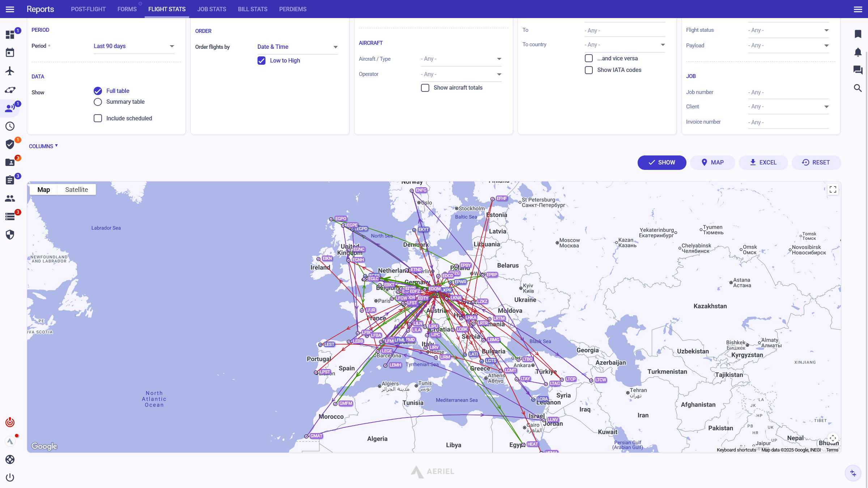Enable Include scheduled checkbox
The image size is (868, 488).
click(98, 118)
